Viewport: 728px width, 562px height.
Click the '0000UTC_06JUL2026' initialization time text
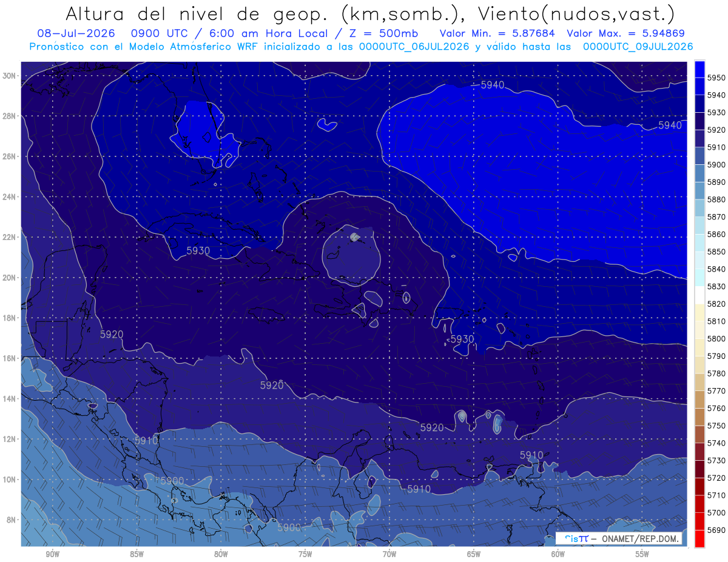pyautogui.click(x=414, y=46)
